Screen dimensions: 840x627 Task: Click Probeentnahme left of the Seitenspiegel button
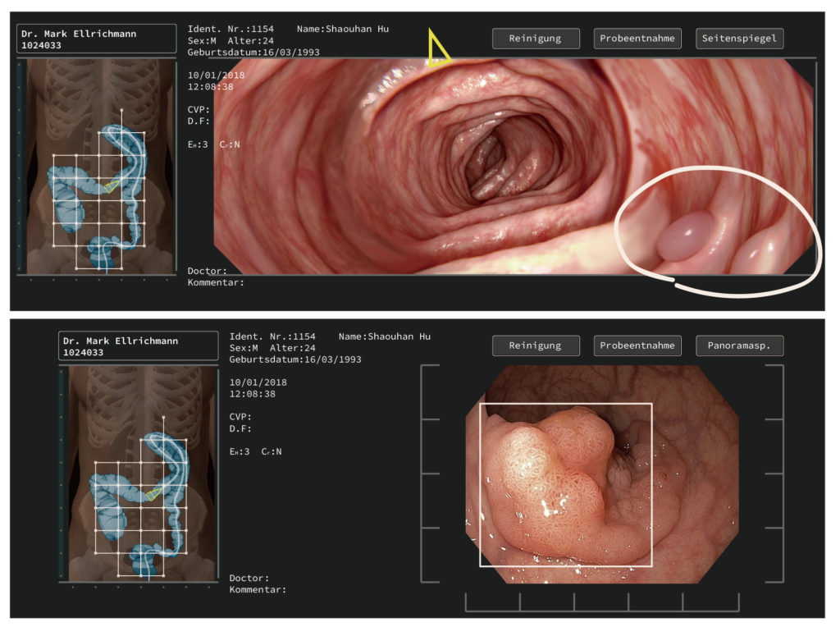(x=637, y=39)
